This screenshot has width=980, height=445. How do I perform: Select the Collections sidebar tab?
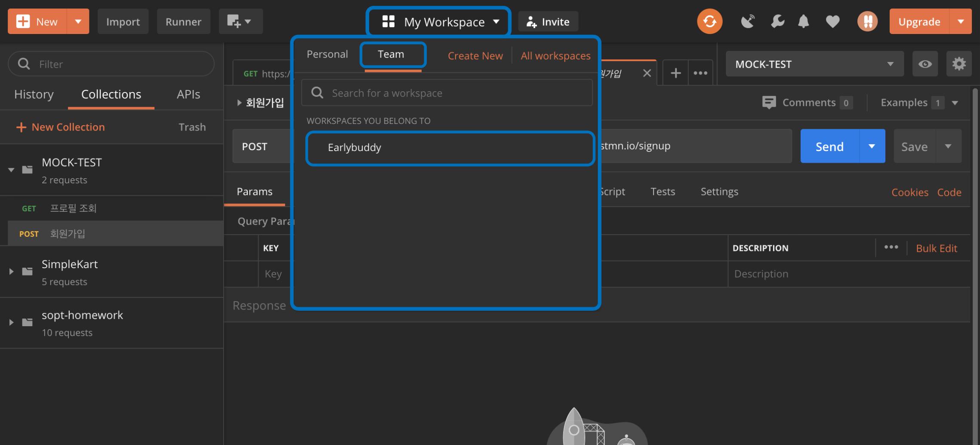click(111, 94)
